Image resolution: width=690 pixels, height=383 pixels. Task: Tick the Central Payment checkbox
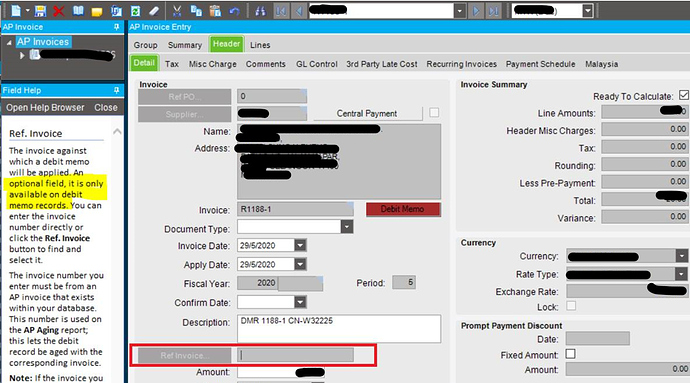434,113
